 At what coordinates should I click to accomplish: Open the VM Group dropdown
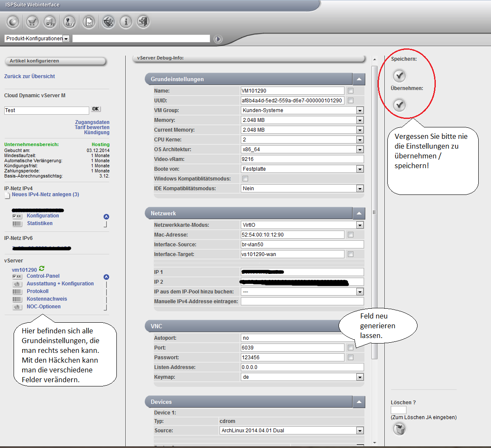coord(360,110)
